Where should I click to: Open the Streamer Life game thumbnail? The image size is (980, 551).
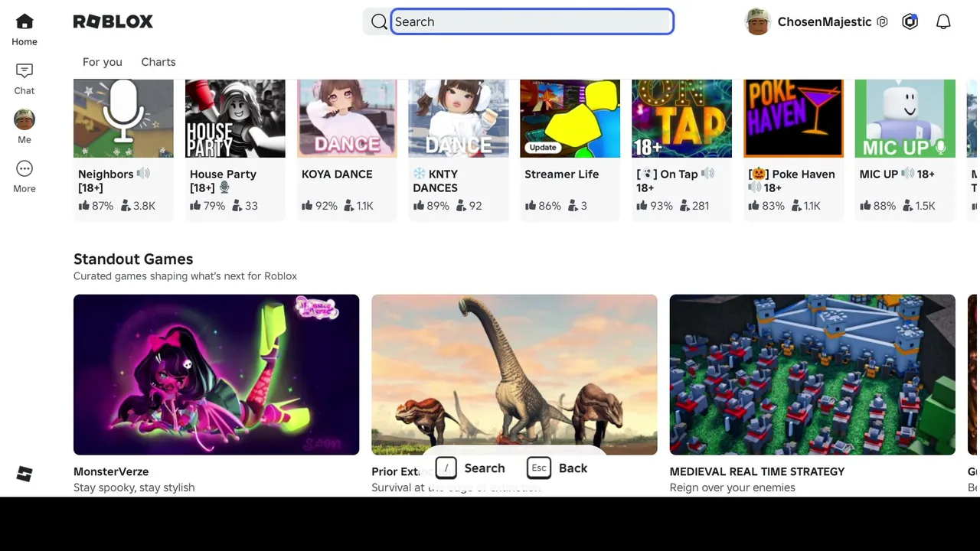click(x=570, y=119)
